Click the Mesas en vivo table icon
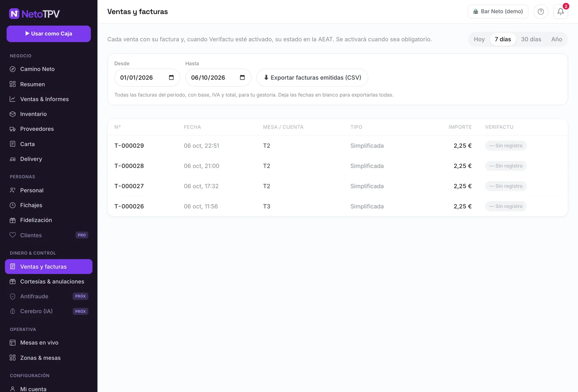This screenshot has width=578, height=392. [13, 343]
